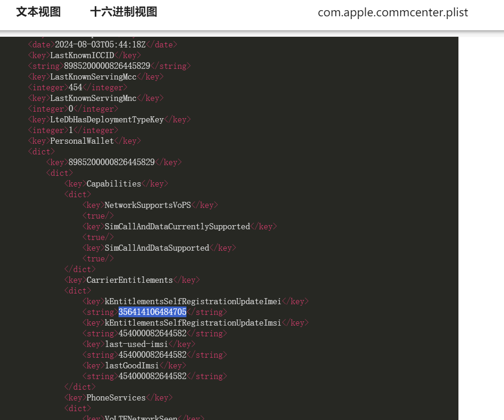Click the kEntitlementsSelfRegistrationUpdateImei key
This screenshot has height=420, width=504.
[193, 301]
